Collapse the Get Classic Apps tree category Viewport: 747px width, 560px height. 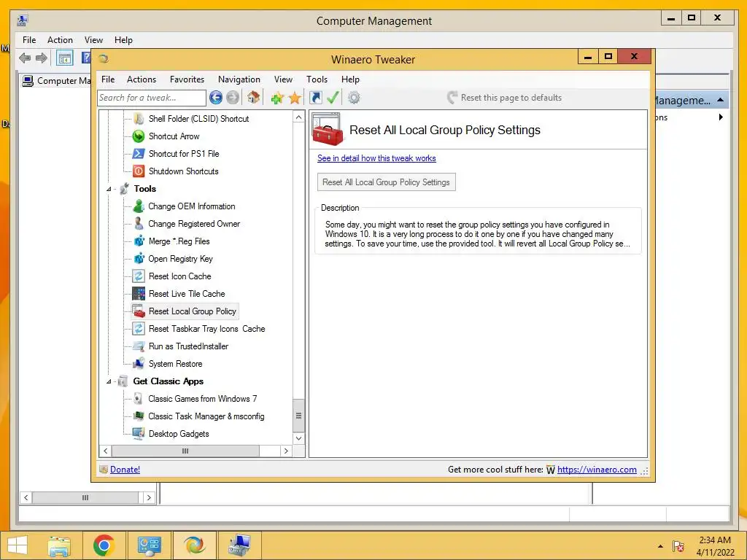pyautogui.click(x=109, y=381)
